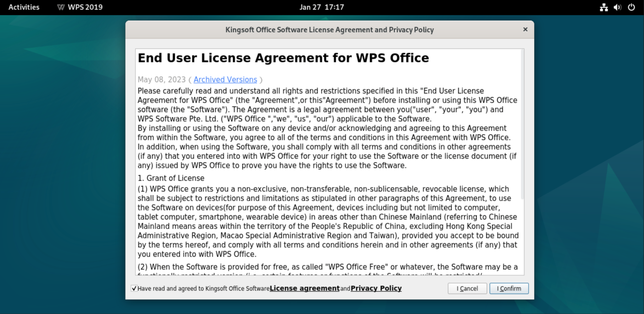Click the clock to open the calendar
Viewport: 644px width, 314px height.
(x=322, y=7)
